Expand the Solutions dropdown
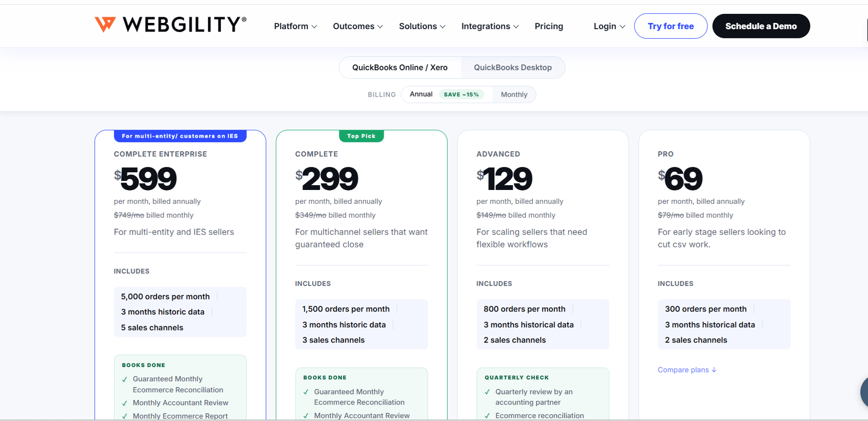Screen dimensions: 868x421 [x=422, y=26]
